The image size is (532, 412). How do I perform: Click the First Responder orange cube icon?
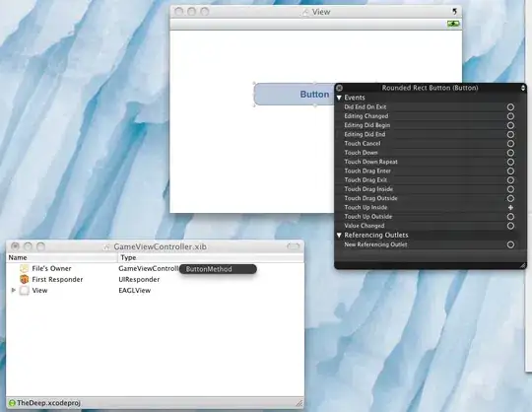(24, 279)
